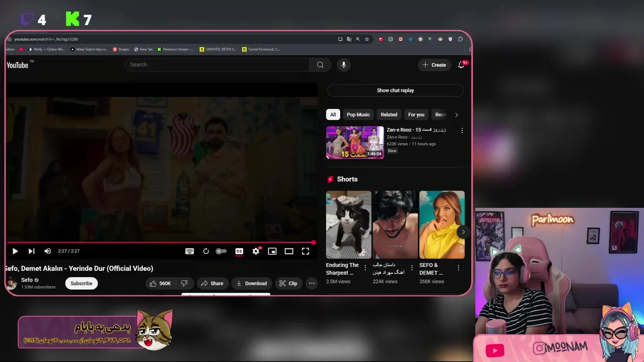Screen dimensions: 644x362
Task: Select the All filter chip
Action: pyautogui.click(x=333, y=115)
